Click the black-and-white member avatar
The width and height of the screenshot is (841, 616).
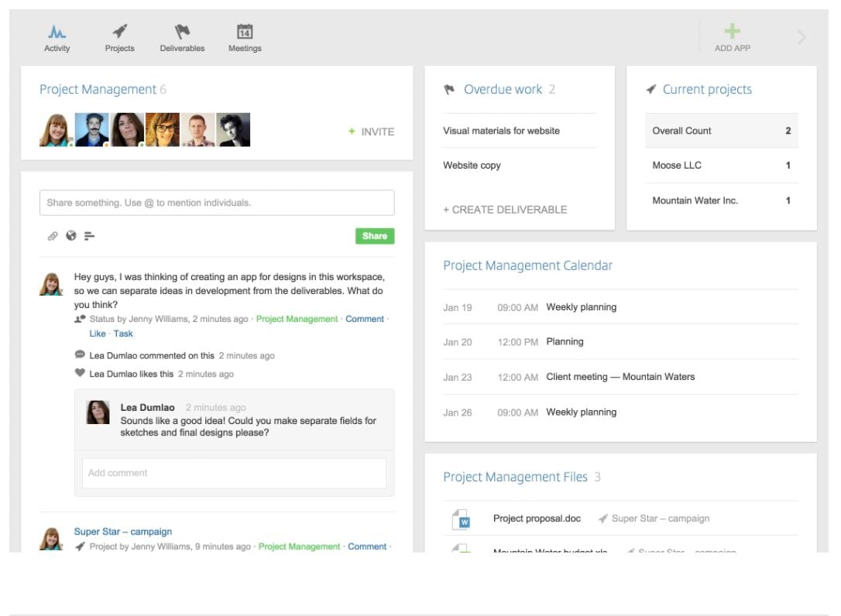point(233,130)
